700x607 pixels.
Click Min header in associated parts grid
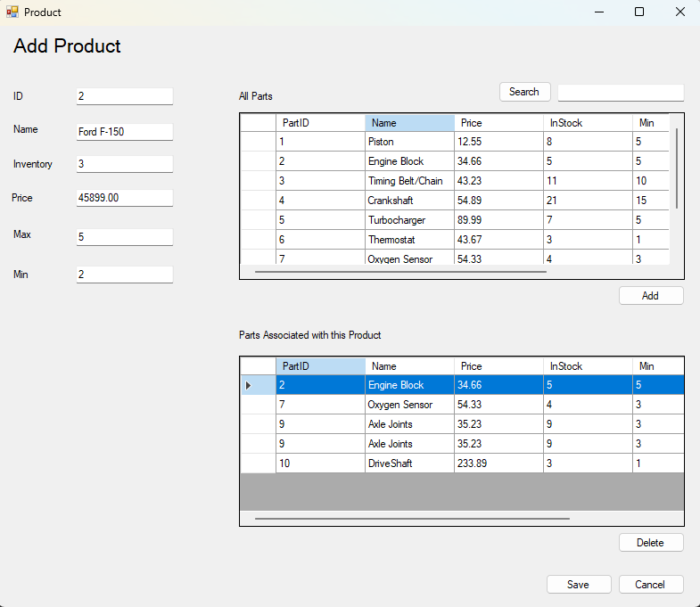point(658,366)
